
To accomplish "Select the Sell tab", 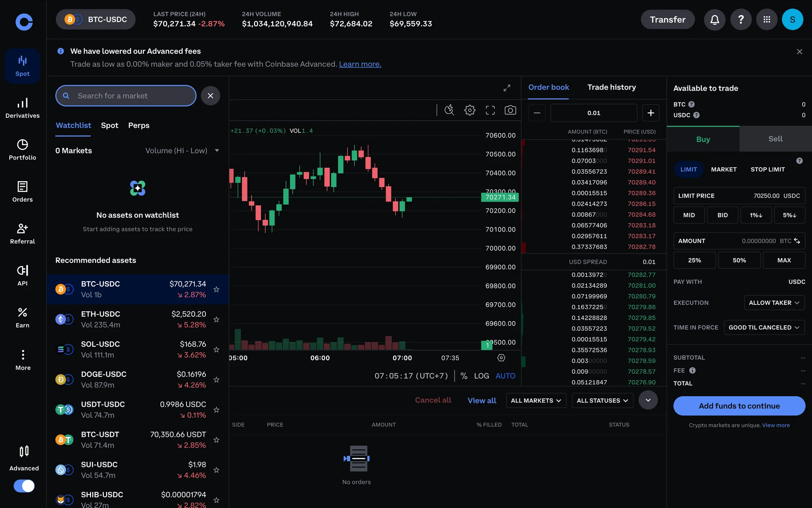I will [775, 139].
